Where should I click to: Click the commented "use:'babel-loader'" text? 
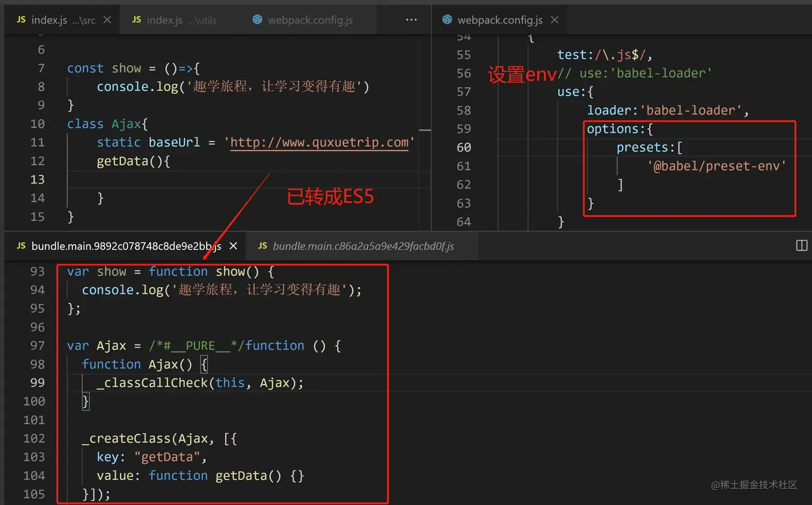click(646, 73)
